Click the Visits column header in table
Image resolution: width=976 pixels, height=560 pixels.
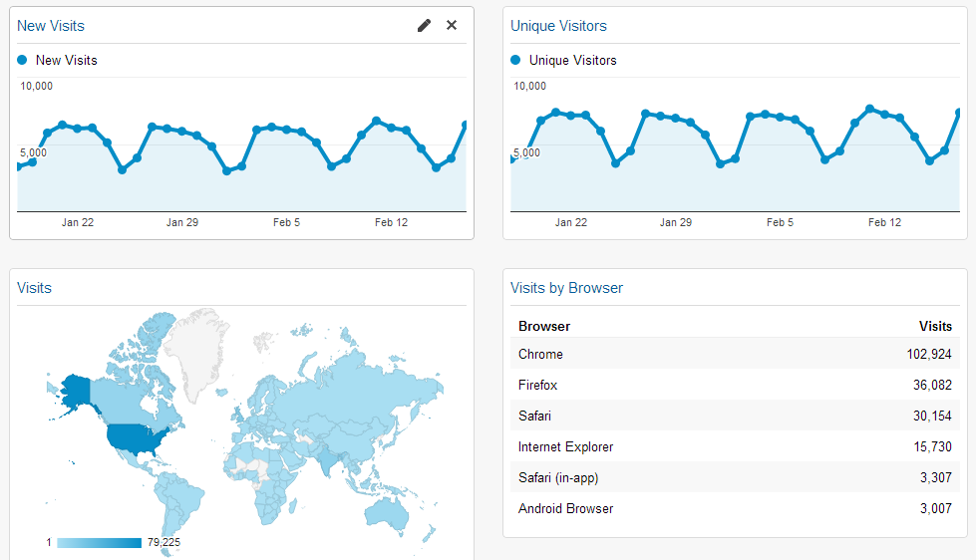point(934,326)
